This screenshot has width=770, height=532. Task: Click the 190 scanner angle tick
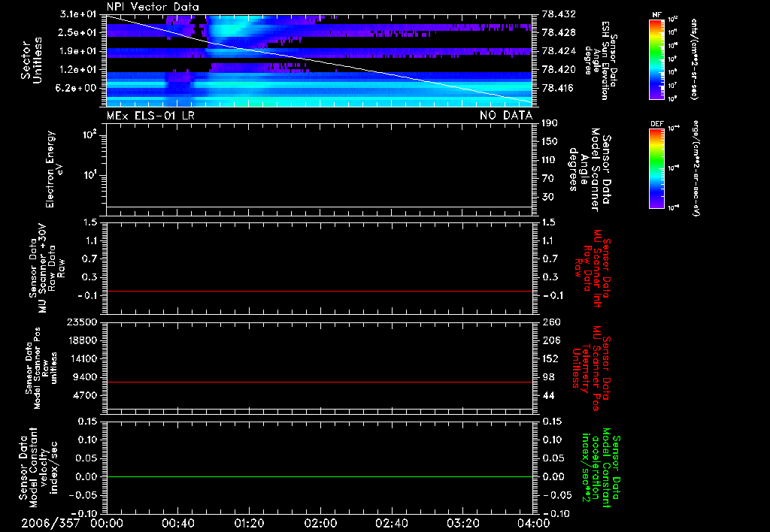(550, 123)
